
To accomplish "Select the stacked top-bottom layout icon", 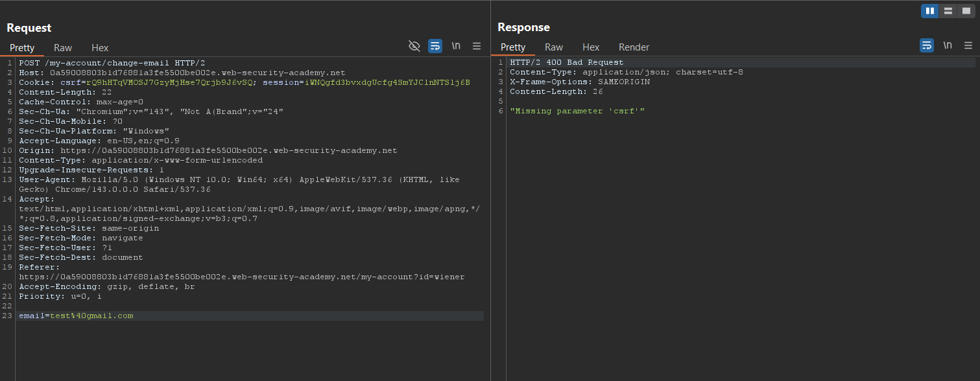I will (x=948, y=11).
